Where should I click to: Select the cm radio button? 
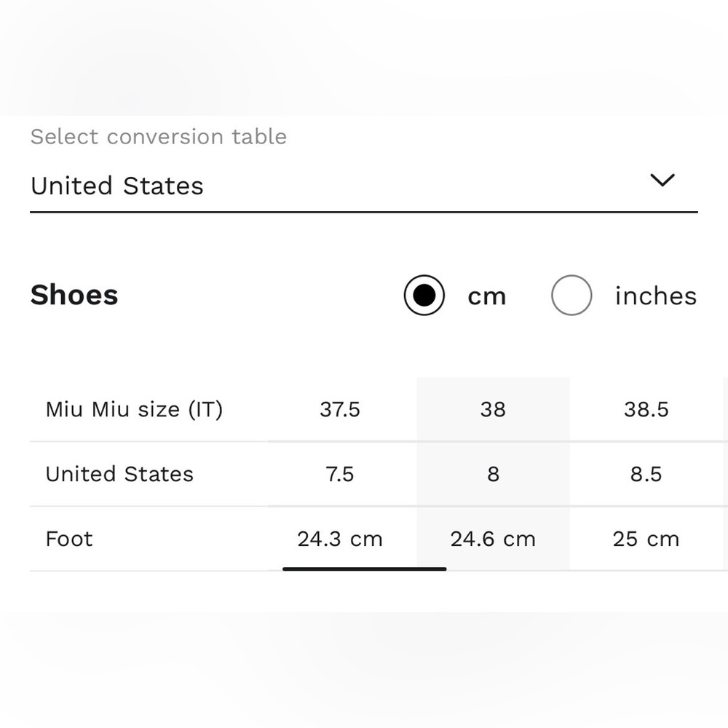[424, 296]
